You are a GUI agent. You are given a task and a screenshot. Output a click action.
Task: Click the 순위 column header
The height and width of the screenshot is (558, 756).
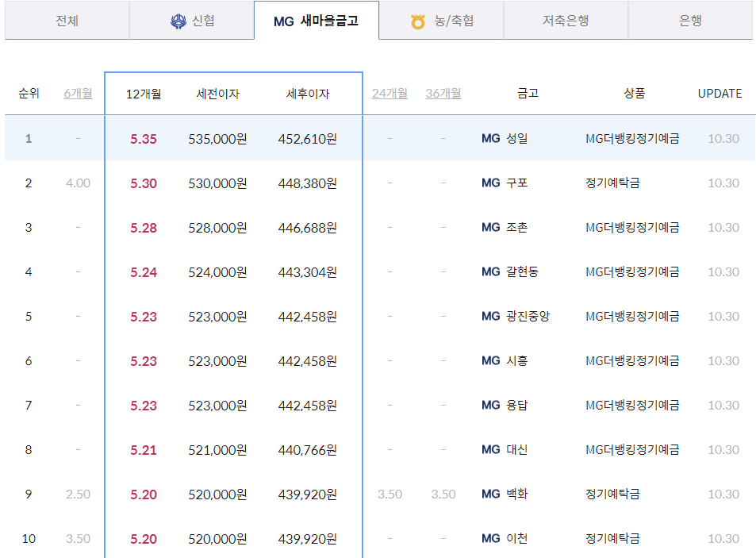pos(29,93)
